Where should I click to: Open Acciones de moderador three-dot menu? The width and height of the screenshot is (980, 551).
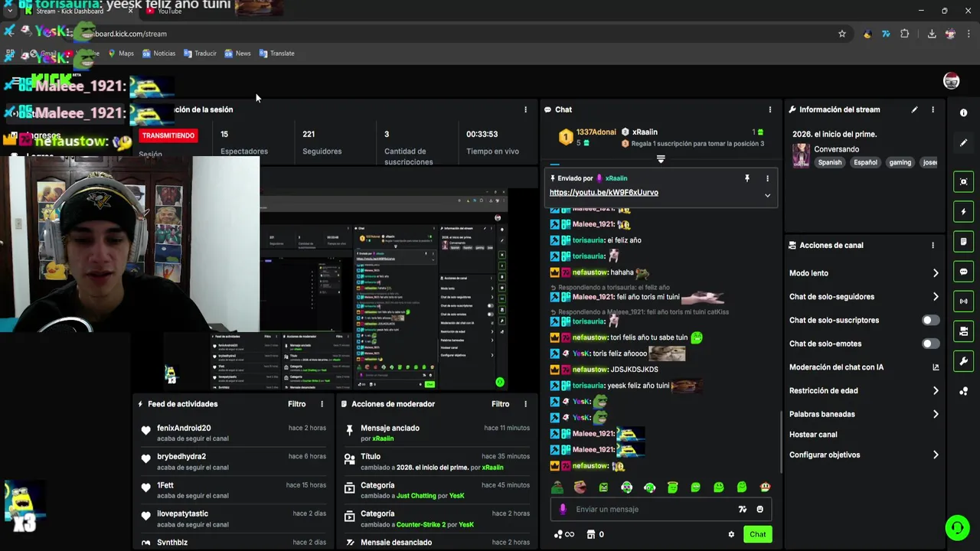coord(525,404)
